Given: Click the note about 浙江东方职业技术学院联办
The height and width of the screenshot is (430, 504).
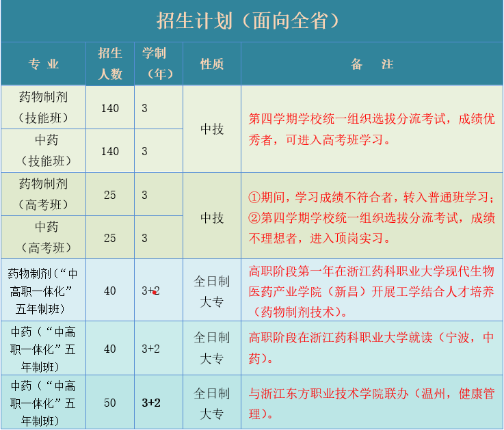Looking at the screenshot, I should (x=371, y=403).
